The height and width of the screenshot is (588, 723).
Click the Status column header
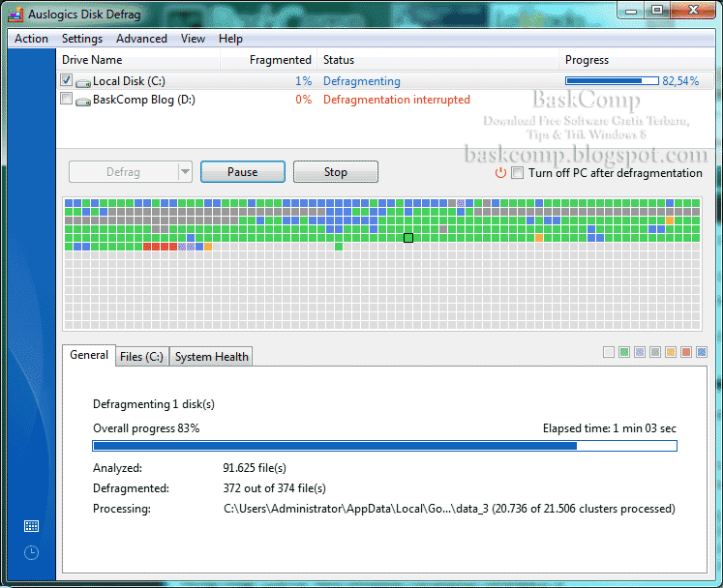tap(438, 60)
